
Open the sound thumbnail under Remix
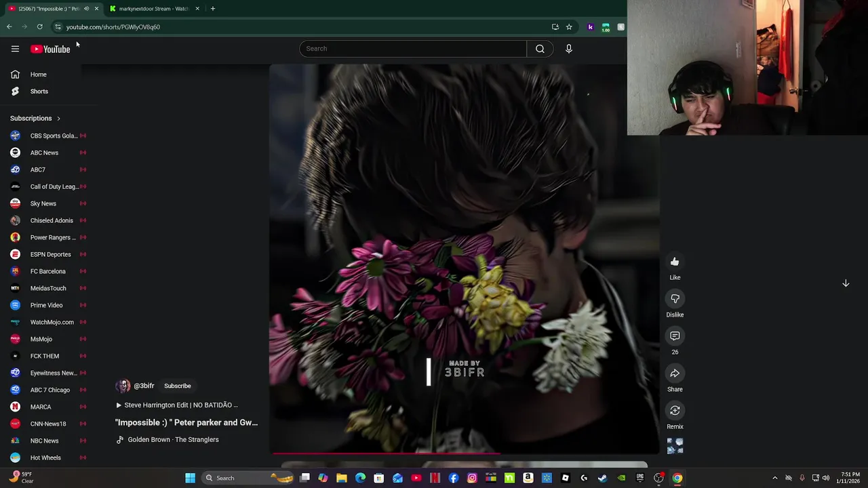[675, 445]
